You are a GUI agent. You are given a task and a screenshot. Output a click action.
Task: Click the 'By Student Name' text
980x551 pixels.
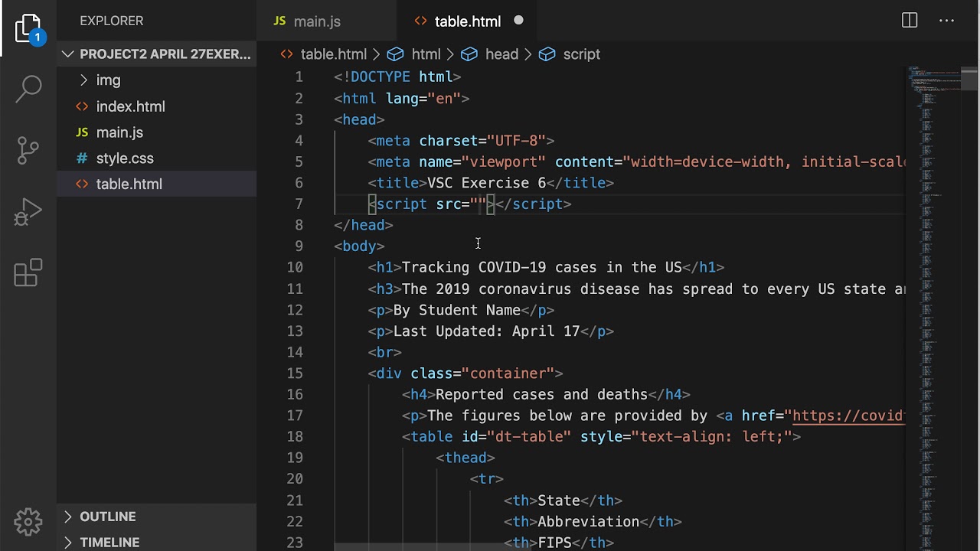pyautogui.click(x=457, y=310)
